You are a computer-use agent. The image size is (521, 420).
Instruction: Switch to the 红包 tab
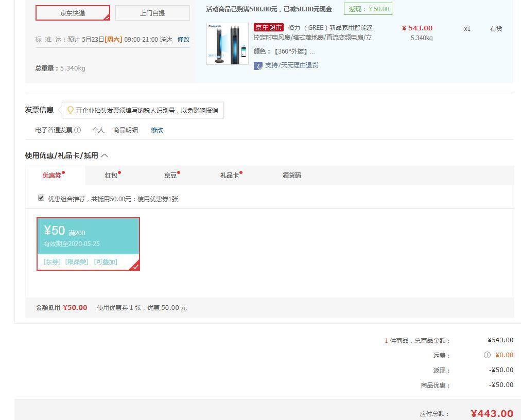click(x=111, y=175)
